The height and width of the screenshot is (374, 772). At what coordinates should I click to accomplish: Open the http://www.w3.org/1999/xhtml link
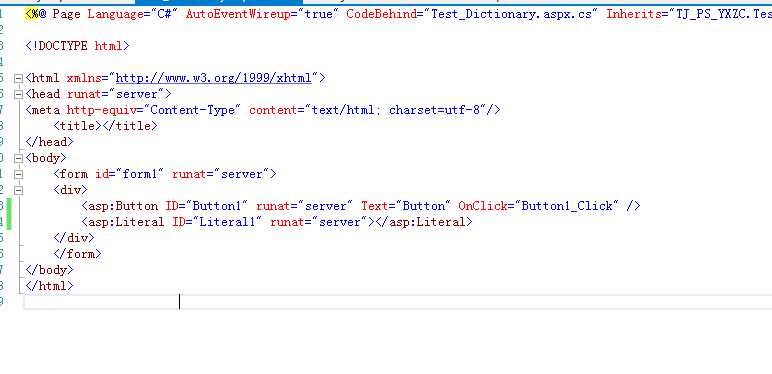point(214,78)
